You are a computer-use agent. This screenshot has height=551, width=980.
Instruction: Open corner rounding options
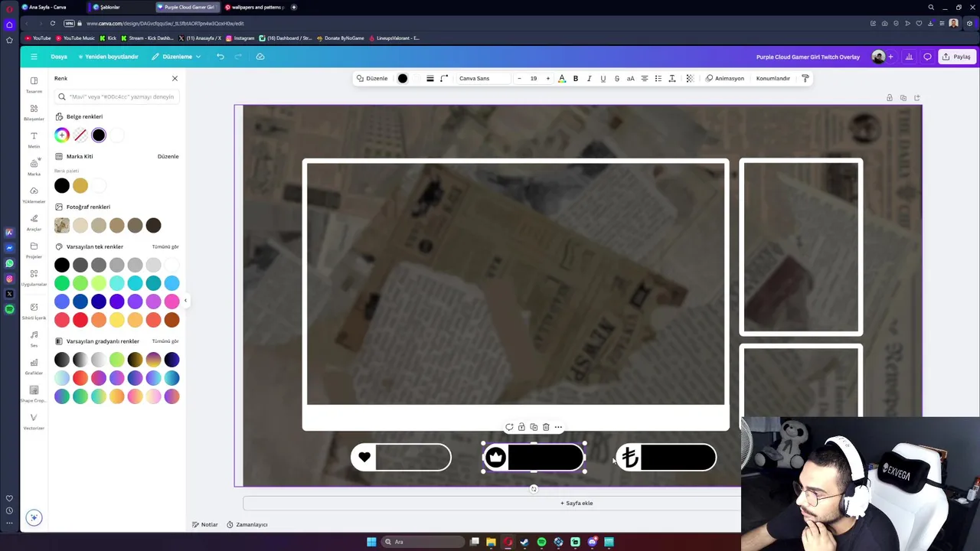443,78
